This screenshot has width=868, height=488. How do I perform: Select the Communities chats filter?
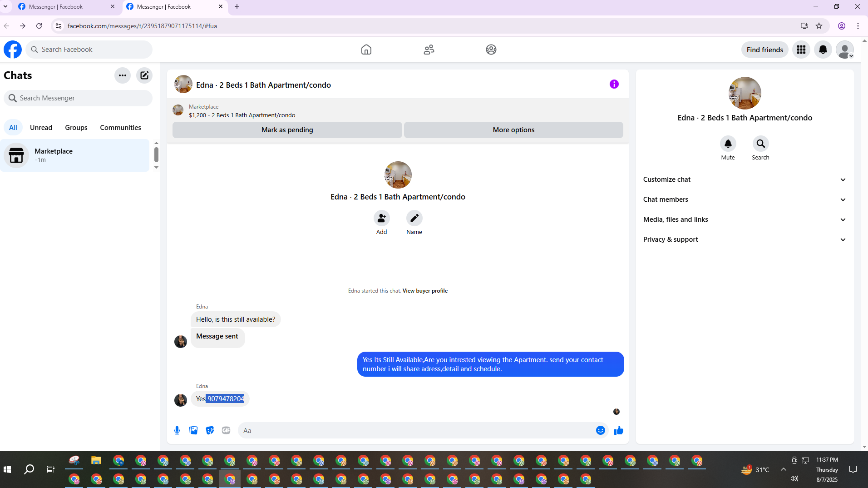(121, 128)
